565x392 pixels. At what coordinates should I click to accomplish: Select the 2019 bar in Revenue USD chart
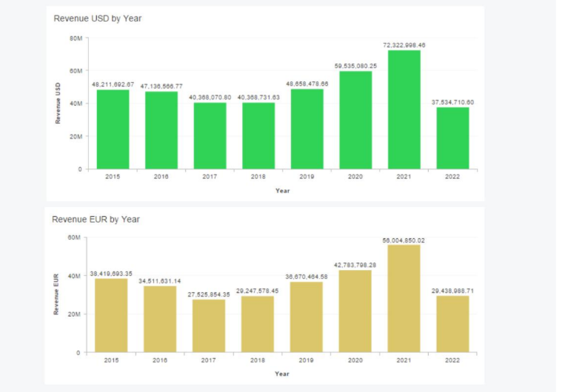point(307,129)
